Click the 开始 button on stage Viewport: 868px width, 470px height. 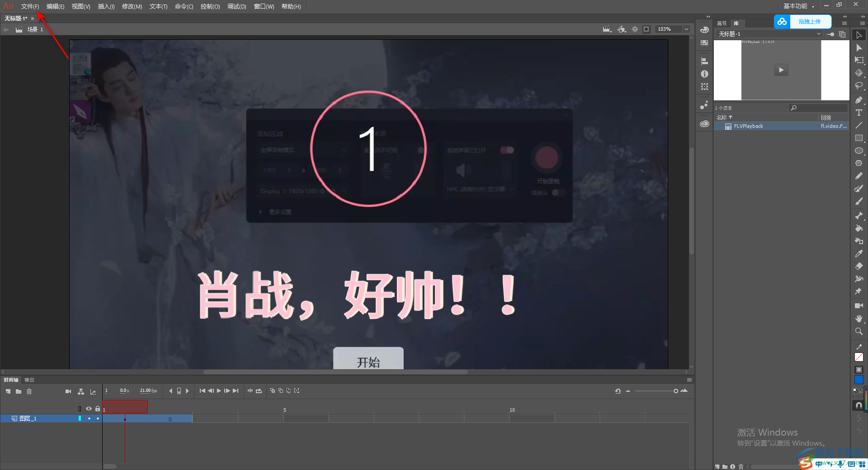(x=368, y=359)
